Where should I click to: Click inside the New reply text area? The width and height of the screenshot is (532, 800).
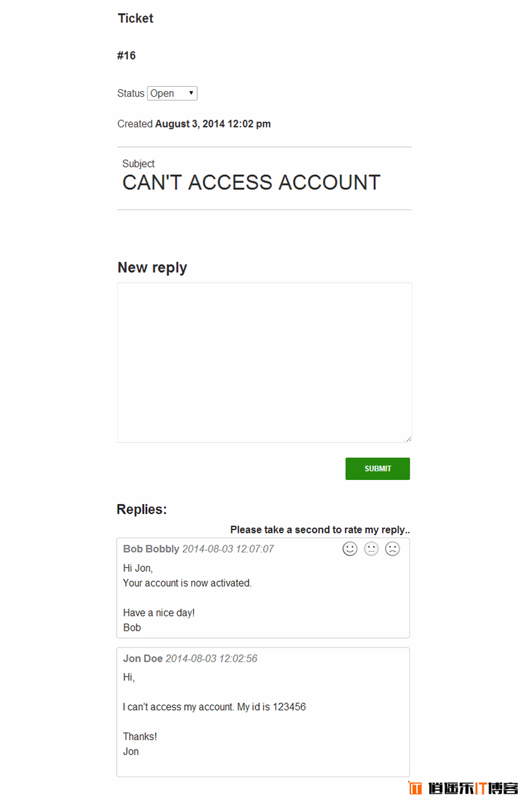tap(264, 362)
